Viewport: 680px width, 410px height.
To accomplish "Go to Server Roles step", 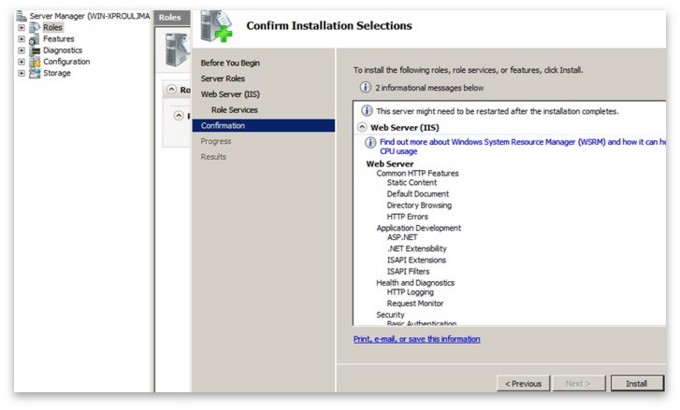I will [x=223, y=79].
